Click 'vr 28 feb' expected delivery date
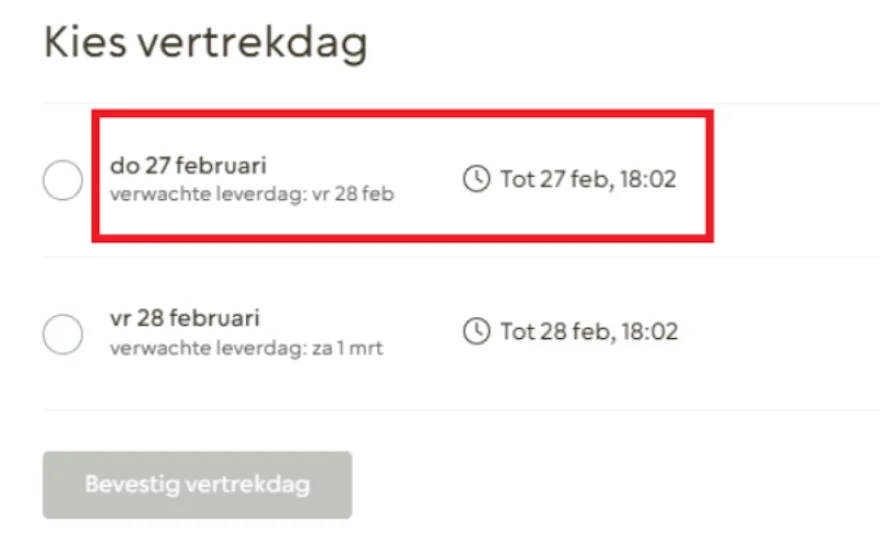The height and width of the screenshot is (550, 880). click(x=353, y=194)
